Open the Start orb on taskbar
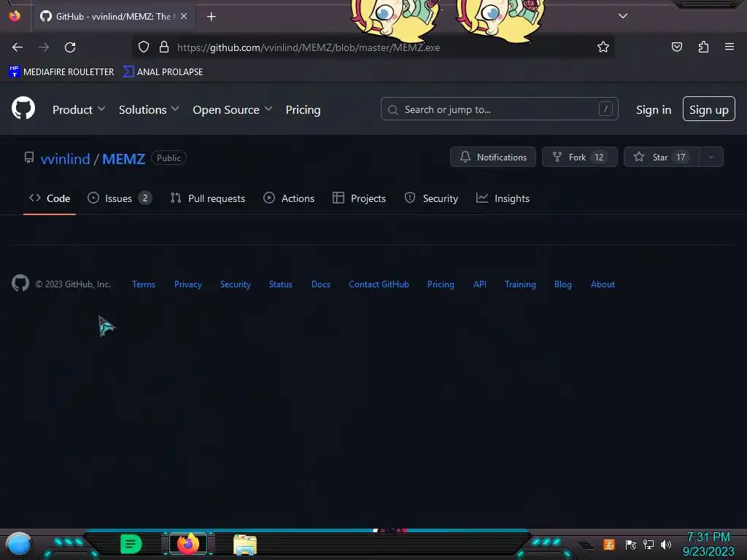This screenshot has width=747, height=560. [x=19, y=544]
